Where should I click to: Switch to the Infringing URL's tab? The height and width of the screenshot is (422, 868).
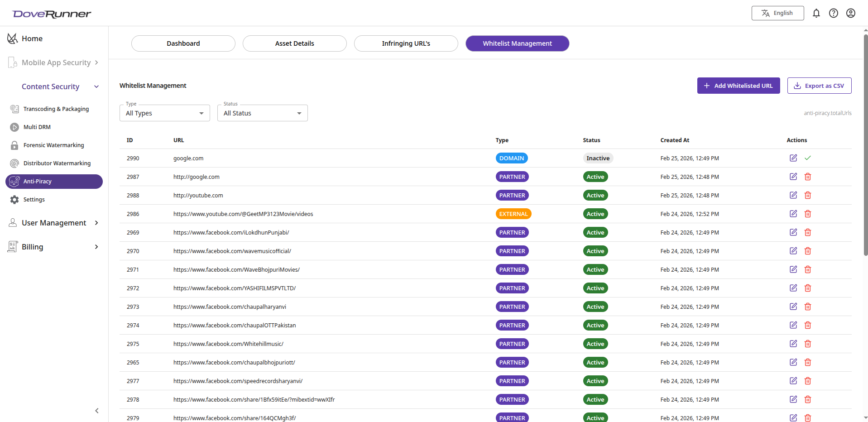click(x=406, y=43)
